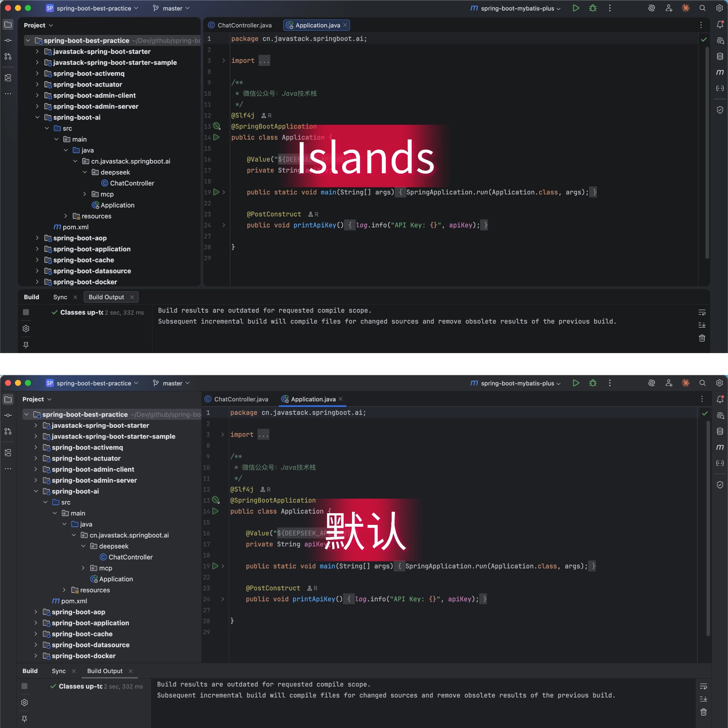Screen dimensions: 728x728
Task: Click the Clear All trash icon in the lower window's Build Output panel
Action: (703, 712)
